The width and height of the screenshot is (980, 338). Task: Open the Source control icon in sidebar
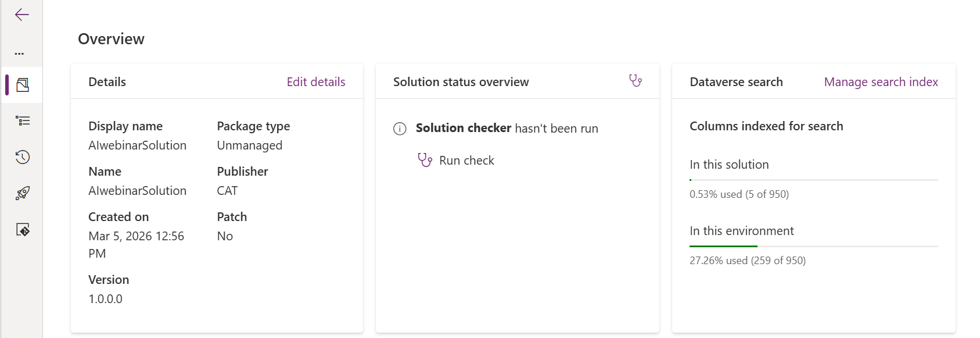[x=23, y=230]
